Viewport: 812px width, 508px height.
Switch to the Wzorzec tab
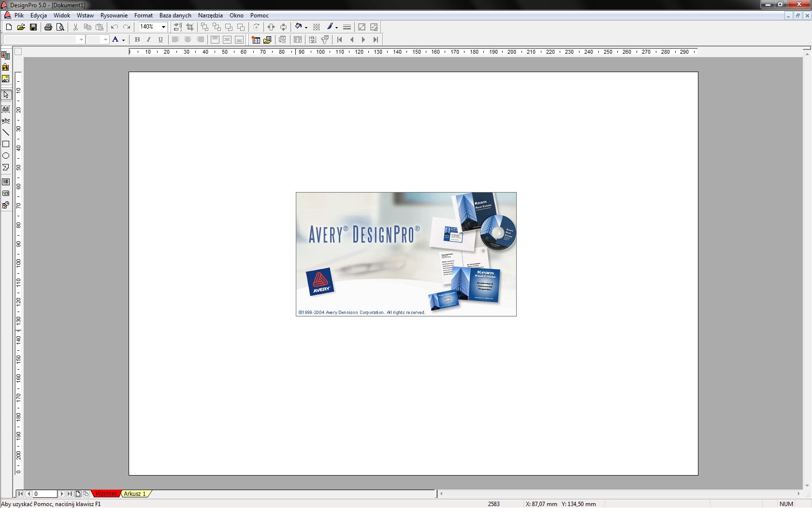coord(106,493)
